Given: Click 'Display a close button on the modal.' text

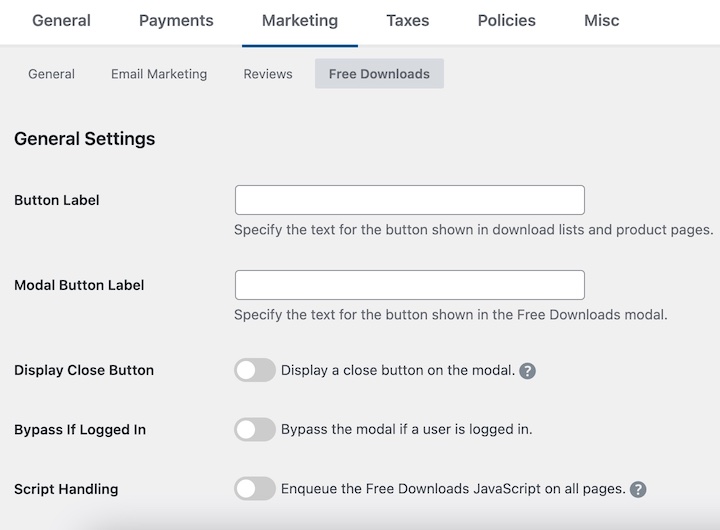Looking at the screenshot, I should [398, 370].
